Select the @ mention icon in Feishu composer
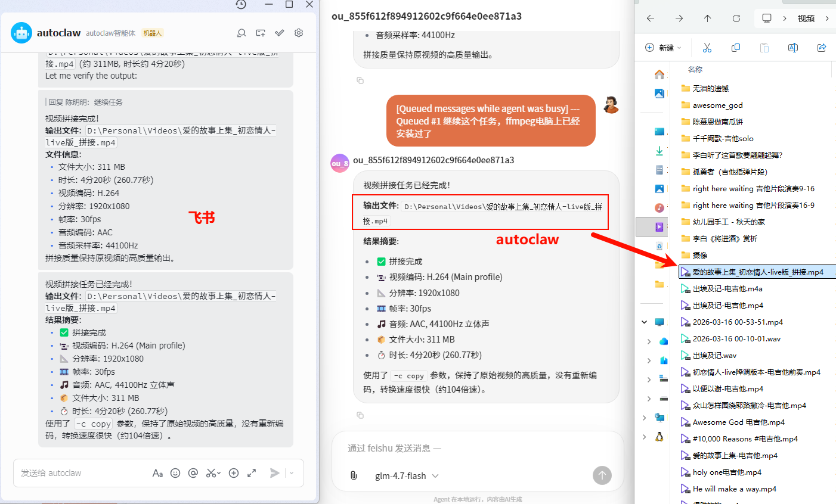Viewport: 836px width, 504px height. [193, 472]
